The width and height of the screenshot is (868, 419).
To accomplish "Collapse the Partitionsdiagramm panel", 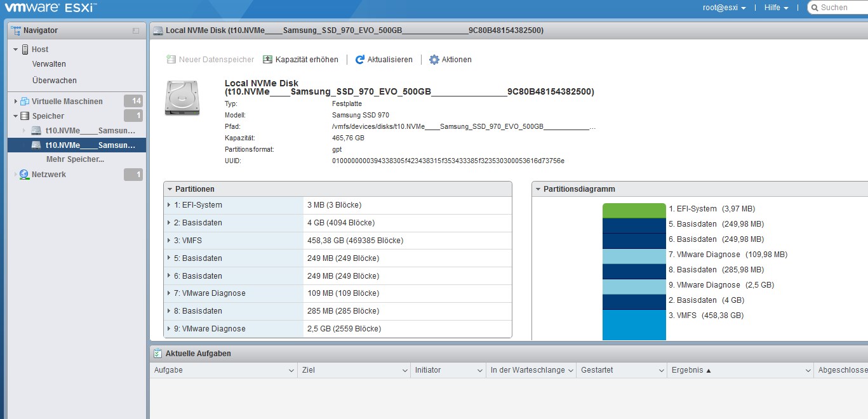I will [x=538, y=189].
